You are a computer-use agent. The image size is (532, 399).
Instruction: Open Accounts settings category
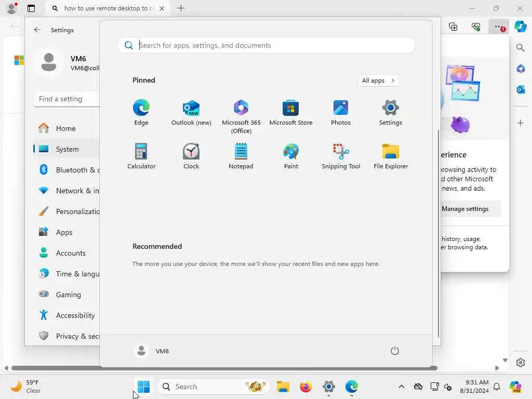coord(66,253)
